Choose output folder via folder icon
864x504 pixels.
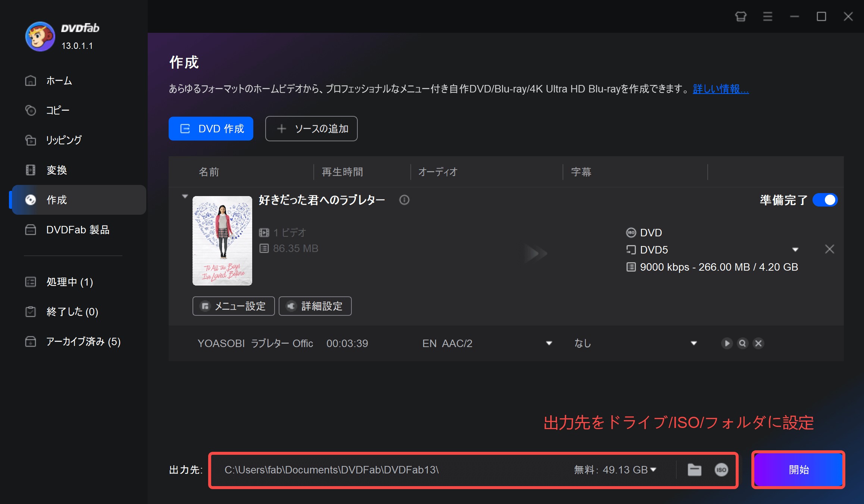(694, 470)
